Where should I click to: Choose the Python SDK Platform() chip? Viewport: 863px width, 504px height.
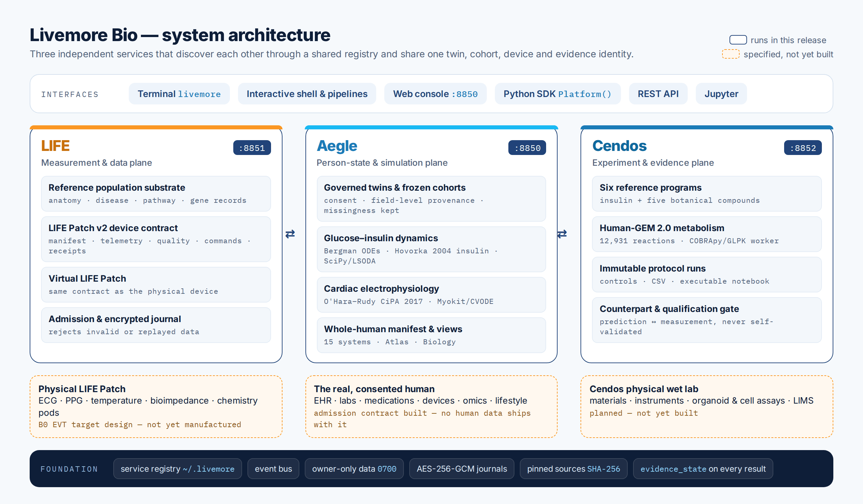[x=558, y=94]
